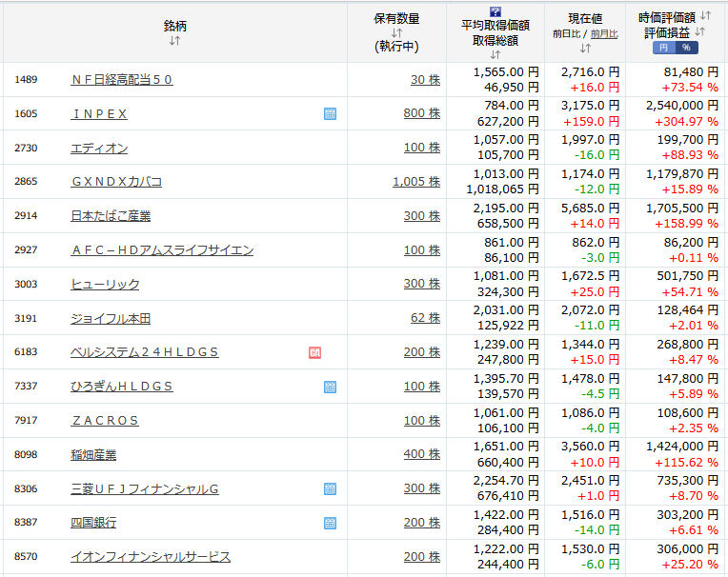Open the ZACROS stock page
Image resolution: width=728 pixels, height=577 pixels.
pos(105,421)
